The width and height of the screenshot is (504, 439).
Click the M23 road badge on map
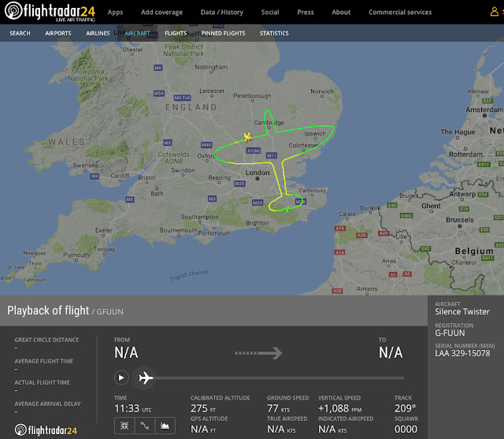[258, 203]
